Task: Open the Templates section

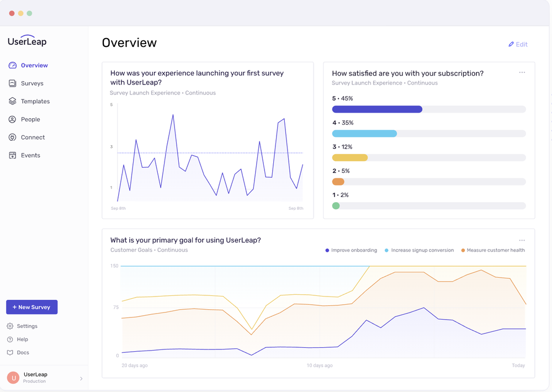Action: pos(35,102)
